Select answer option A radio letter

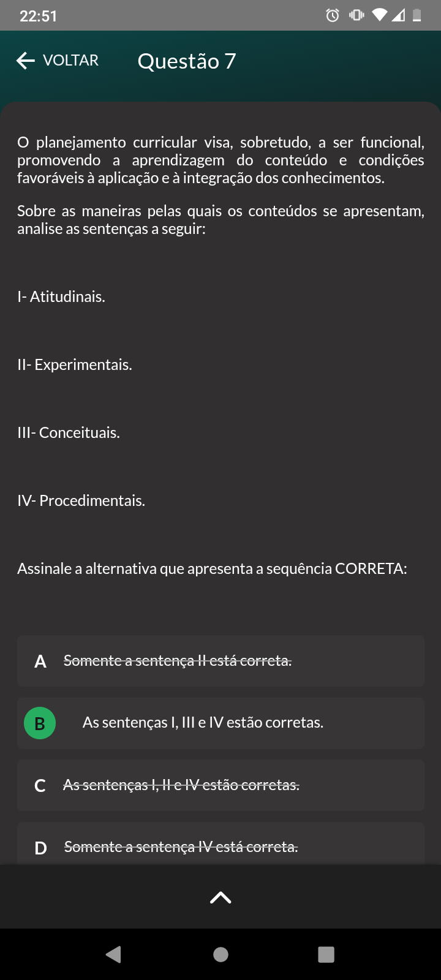(x=40, y=661)
